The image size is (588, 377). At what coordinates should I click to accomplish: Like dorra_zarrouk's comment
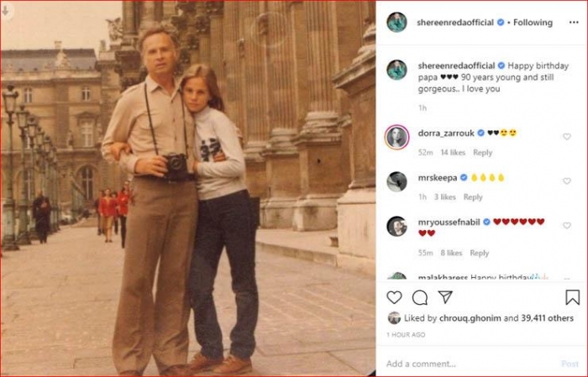pos(567,137)
